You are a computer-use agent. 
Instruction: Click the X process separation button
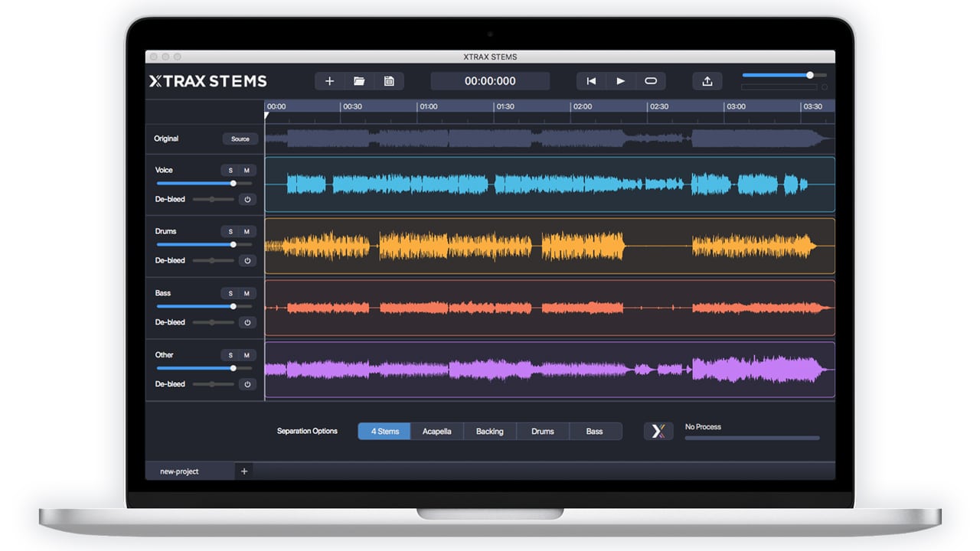658,431
